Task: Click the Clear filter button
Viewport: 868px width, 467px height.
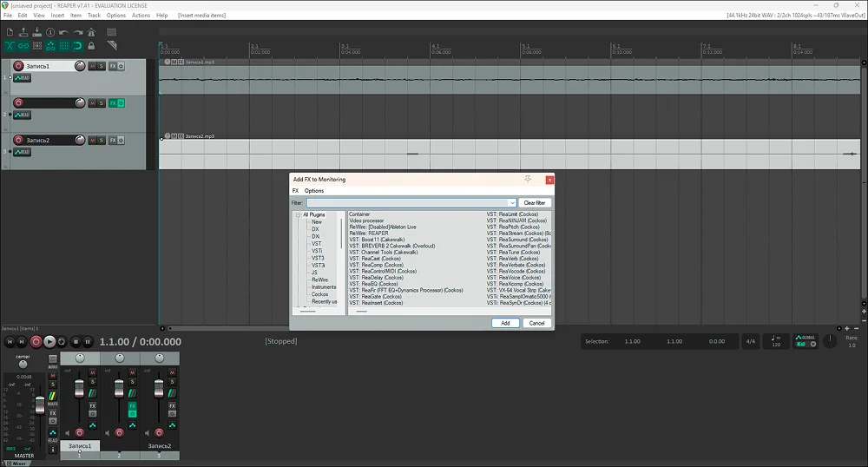Action: pyautogui.click(x=535, y=203)
